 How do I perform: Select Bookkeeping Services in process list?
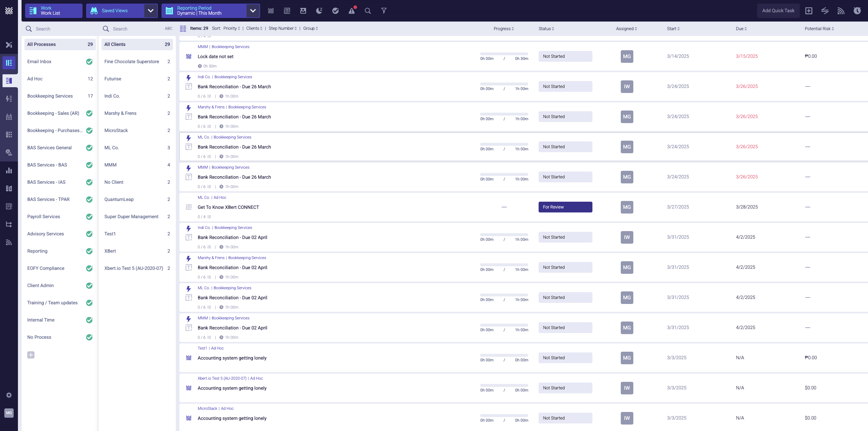(x=50, y=96)
